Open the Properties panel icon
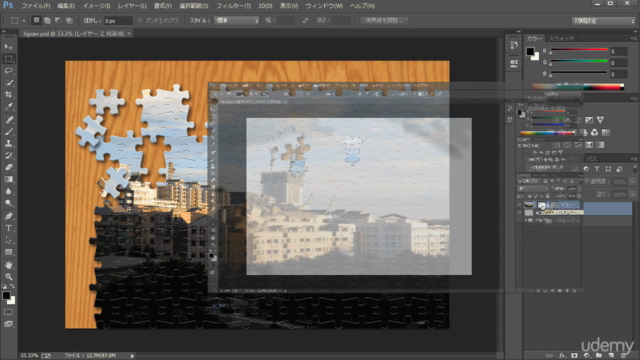640x360 pixels. [x=514, y=63]
